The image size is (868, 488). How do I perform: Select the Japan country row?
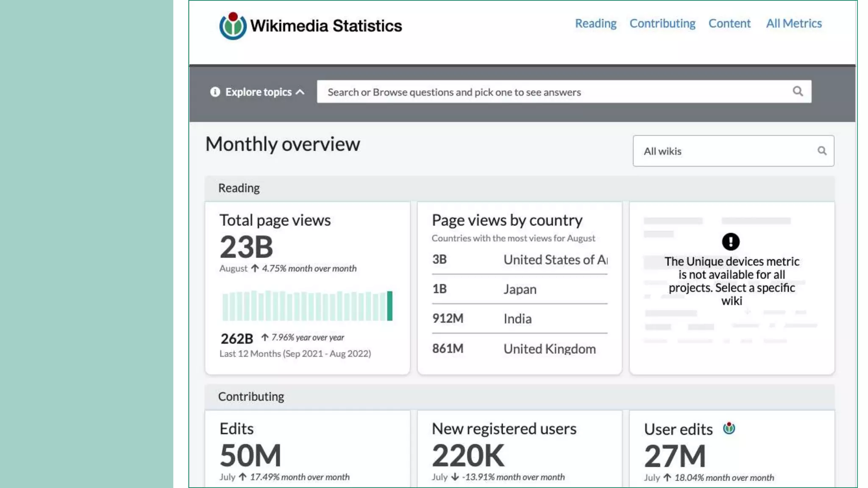pyautogui.click(x=520, y=289)
